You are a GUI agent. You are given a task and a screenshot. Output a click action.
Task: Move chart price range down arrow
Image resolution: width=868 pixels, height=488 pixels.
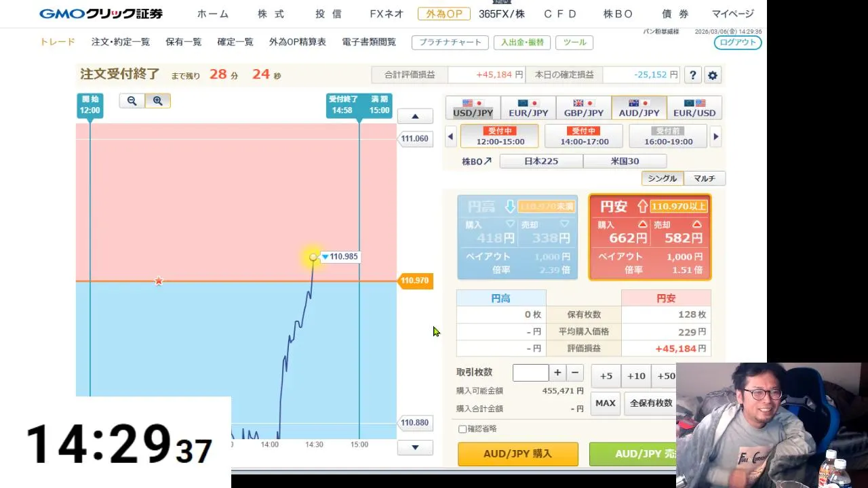[415, 447]
